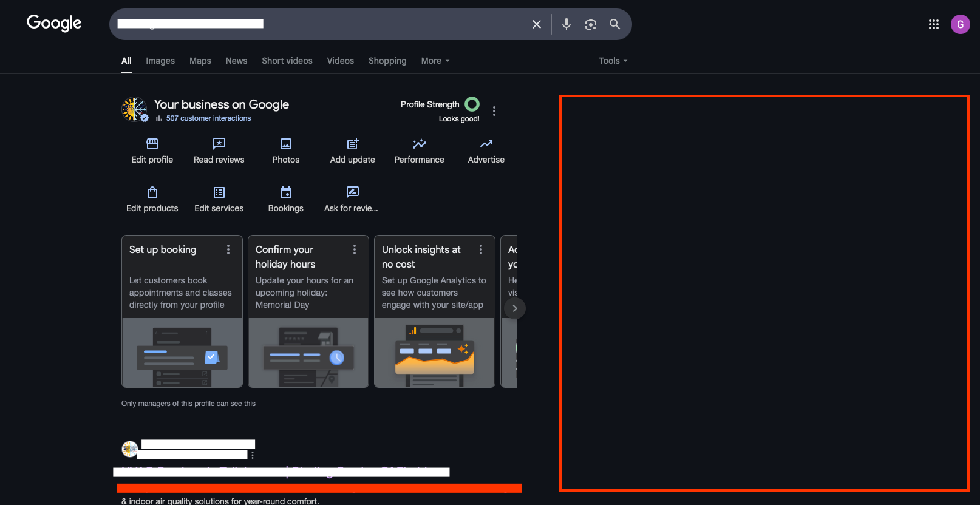Open Edit profile storefront icon
This screenshot has height=505, width=980.
[152, 144]
